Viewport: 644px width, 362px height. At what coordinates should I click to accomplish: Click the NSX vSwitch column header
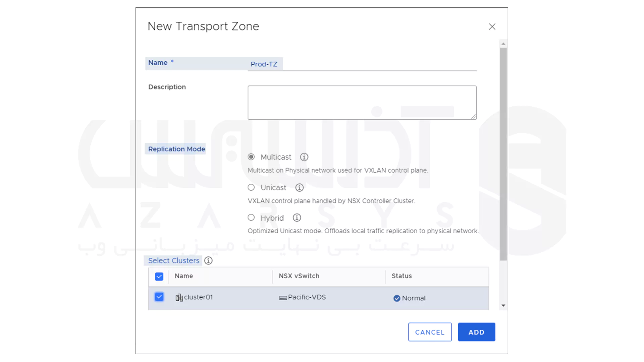[x=299, y=276]
